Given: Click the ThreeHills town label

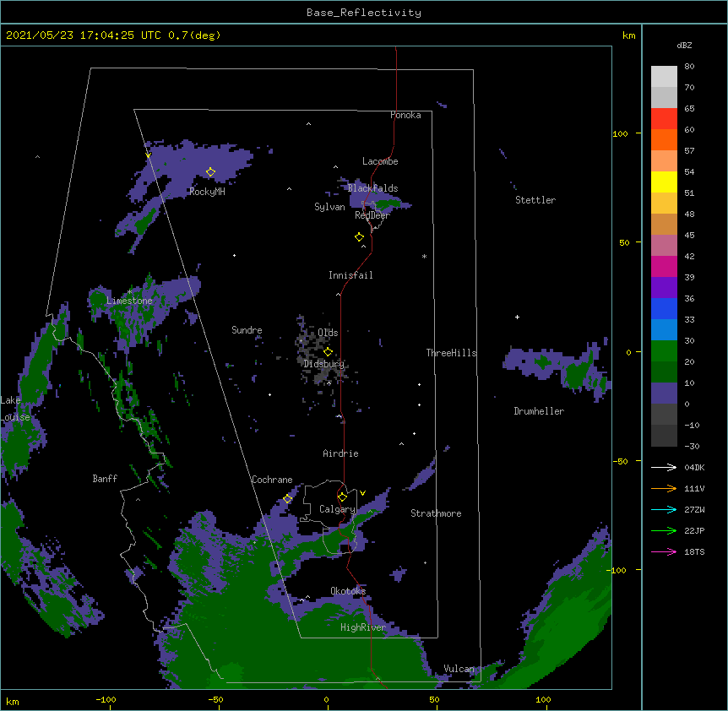Looking at the screenshot, I should coord(451,353).
